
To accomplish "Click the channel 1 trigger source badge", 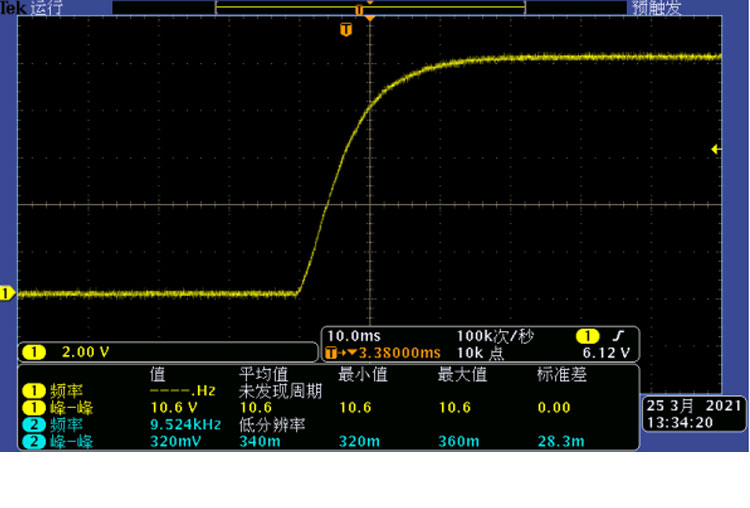I will pyautogui.click(x=587, y=336).
